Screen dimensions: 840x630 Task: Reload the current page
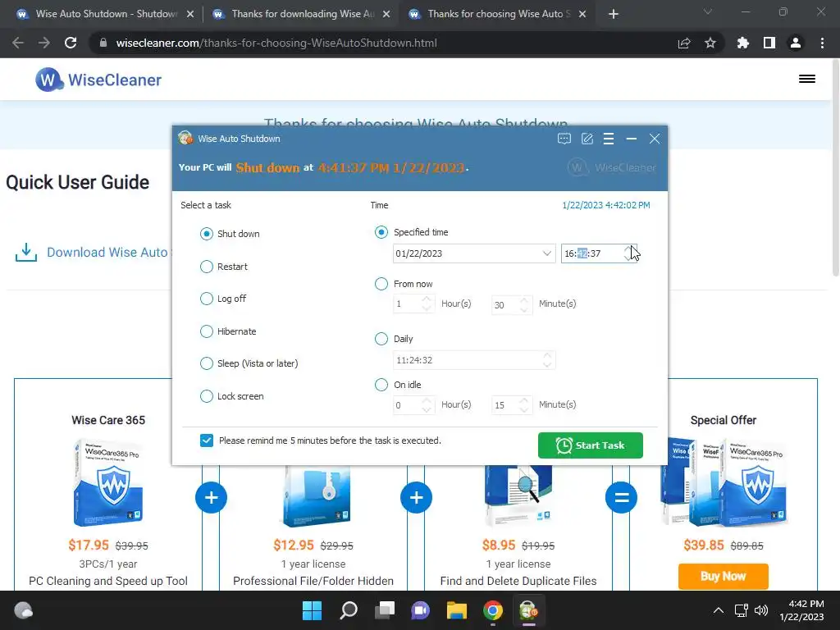click(x=71, y=43)
